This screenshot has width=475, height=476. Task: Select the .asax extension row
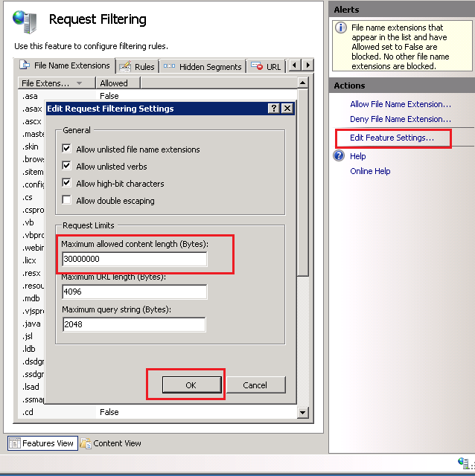[32, 109]
